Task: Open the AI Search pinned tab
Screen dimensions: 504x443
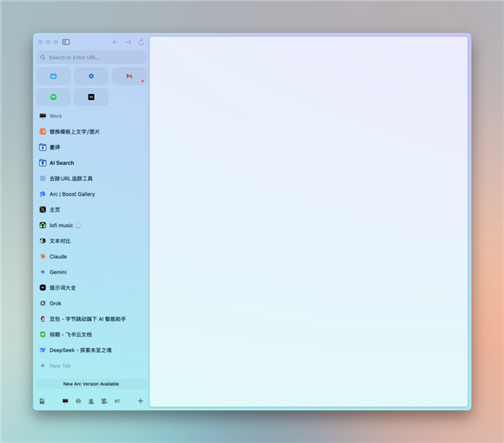Action: click(x=61, y=163)
